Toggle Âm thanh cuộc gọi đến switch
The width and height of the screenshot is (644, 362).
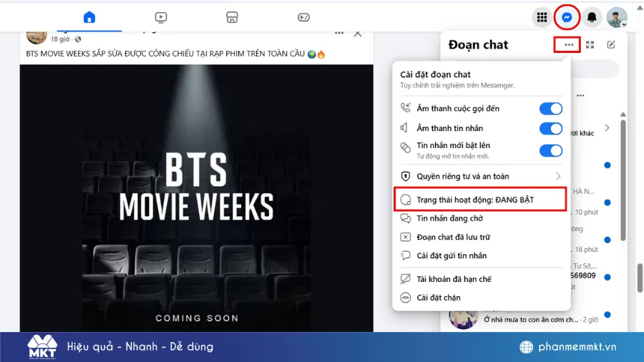[x=551, y=109]
